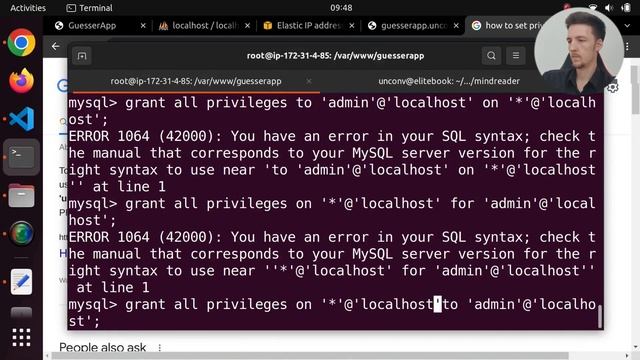Click the gear icon beside terminal
The height and width of the screenshot is (360, 640).
(x=613, y=87)
